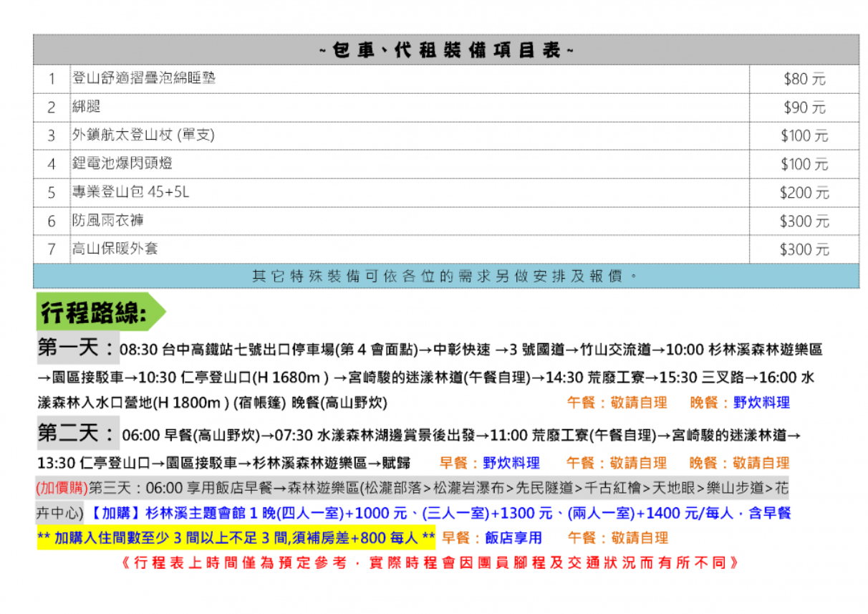Viewport: 868px width, 614px height.
Task: Click the blue 其它特殊裝備 note row
Action: pos(445,276)
